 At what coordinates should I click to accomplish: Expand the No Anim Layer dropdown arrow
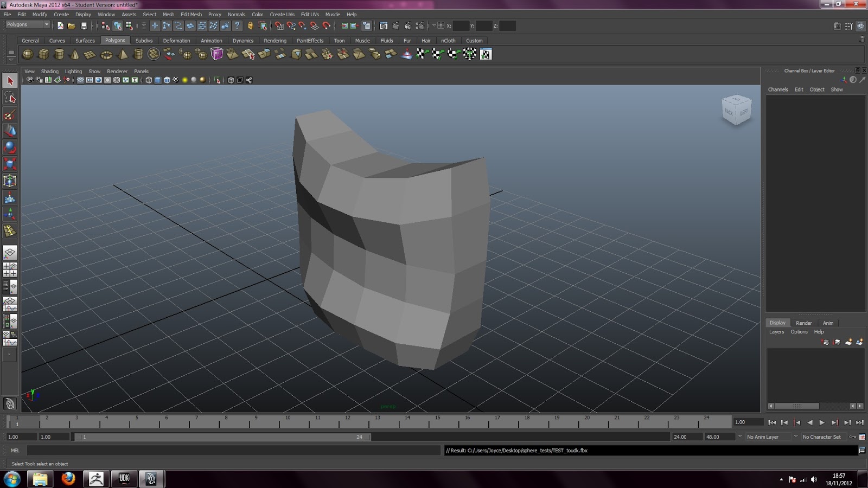point(740,436)
